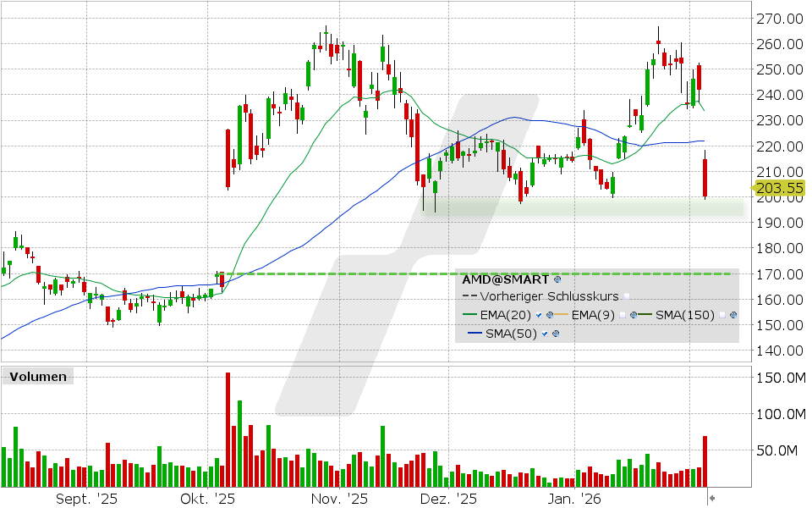Click the last red candlestick on the chart
This screenshot has width=812, height=508.
click(x=705, y=178)
